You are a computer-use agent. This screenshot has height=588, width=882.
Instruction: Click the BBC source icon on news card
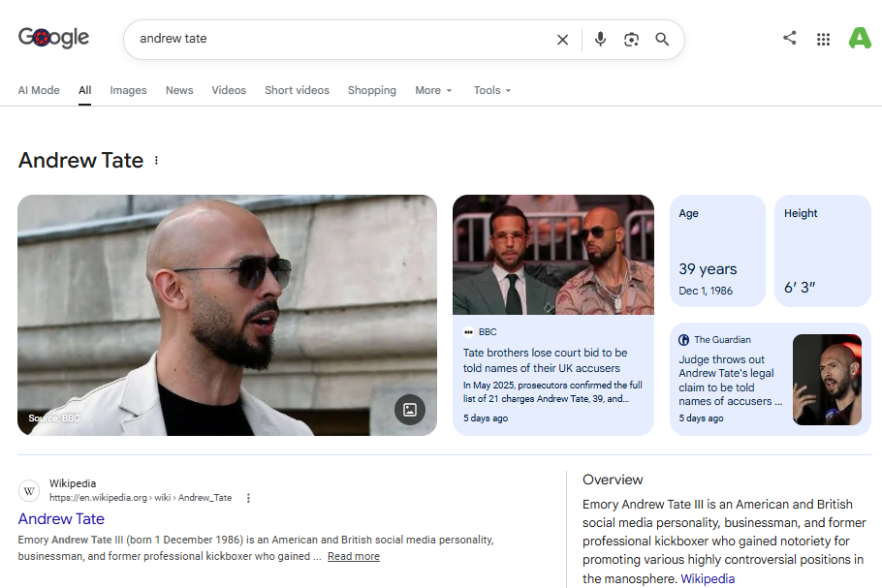pos(468,332)
